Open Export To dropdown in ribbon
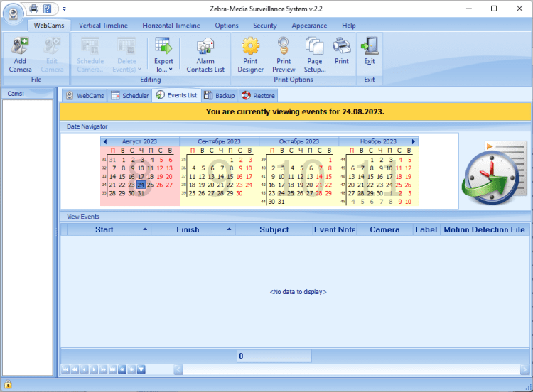Image resolution: width=533 pixels, height=392 pixels. [x=163, y=55]
